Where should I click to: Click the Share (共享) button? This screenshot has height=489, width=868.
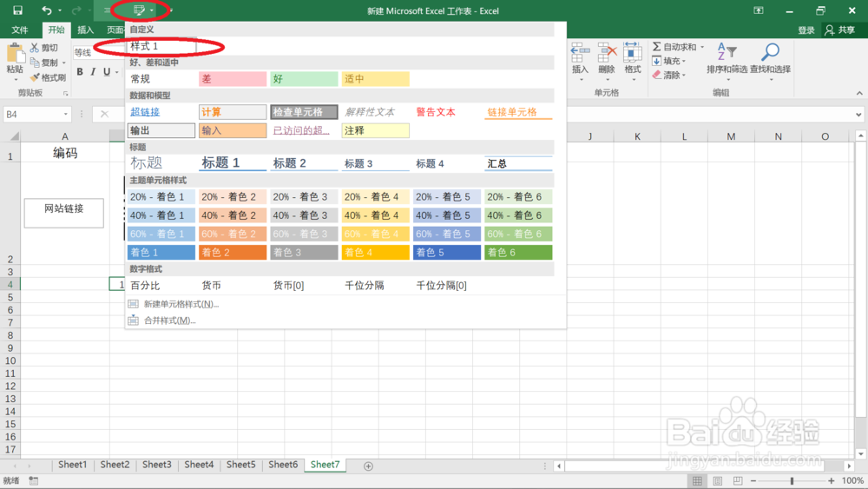pos(839,30)
